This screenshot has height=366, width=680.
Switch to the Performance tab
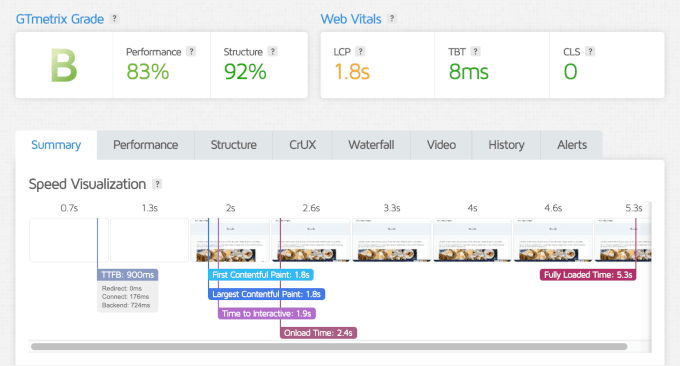pos(146,145)
